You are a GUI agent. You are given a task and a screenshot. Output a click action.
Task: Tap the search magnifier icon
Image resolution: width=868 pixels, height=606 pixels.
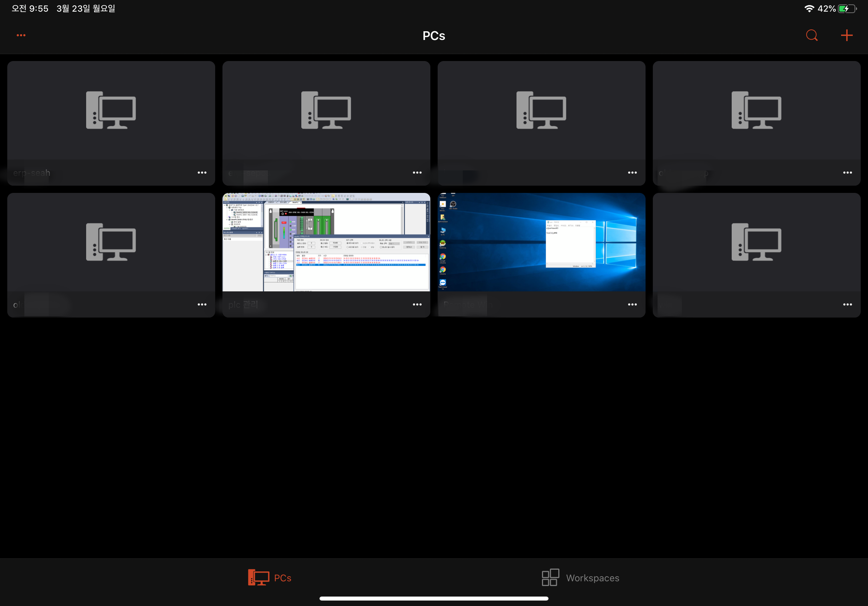click(812, 36)
